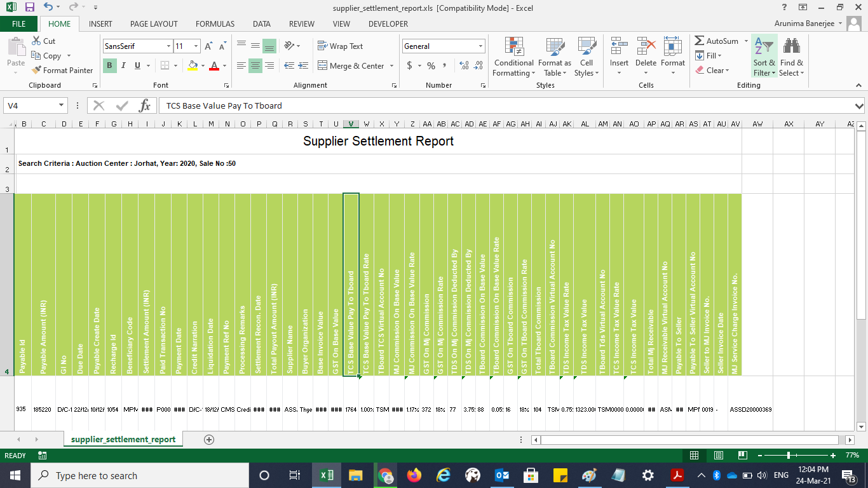Open the FORMULAS ribbon tab
The width and height of the screenshot is (868, 488).
pos(215,24)
